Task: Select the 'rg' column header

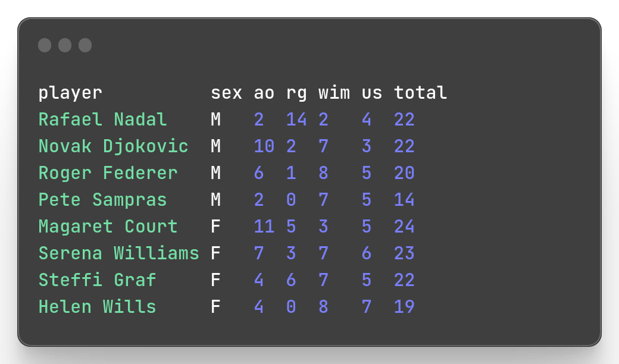Action: (296, 93)
